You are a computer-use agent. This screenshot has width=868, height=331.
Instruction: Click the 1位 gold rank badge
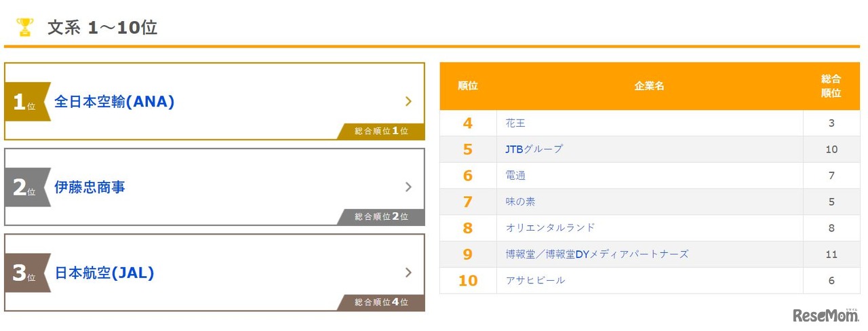[x=26, y=102]
